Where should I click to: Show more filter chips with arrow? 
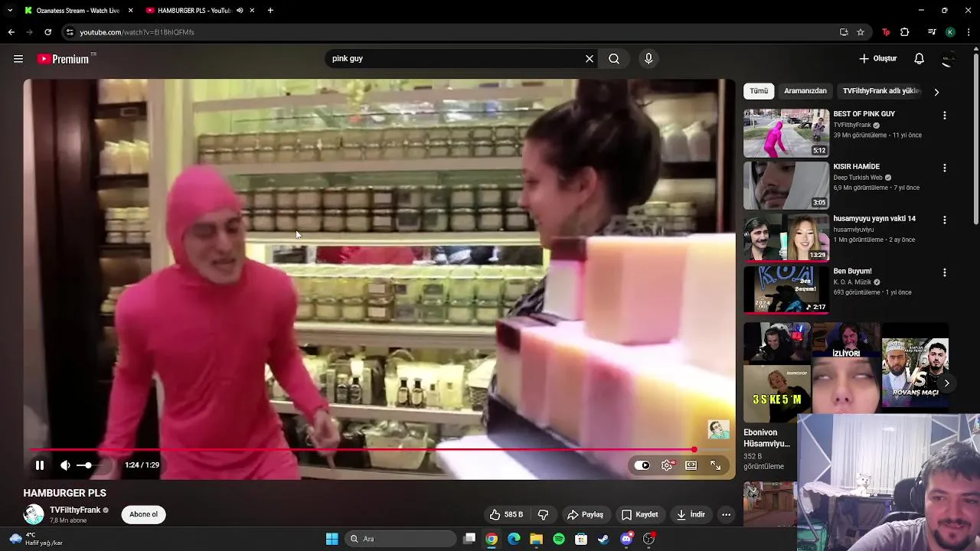click(x=936, y=92)
